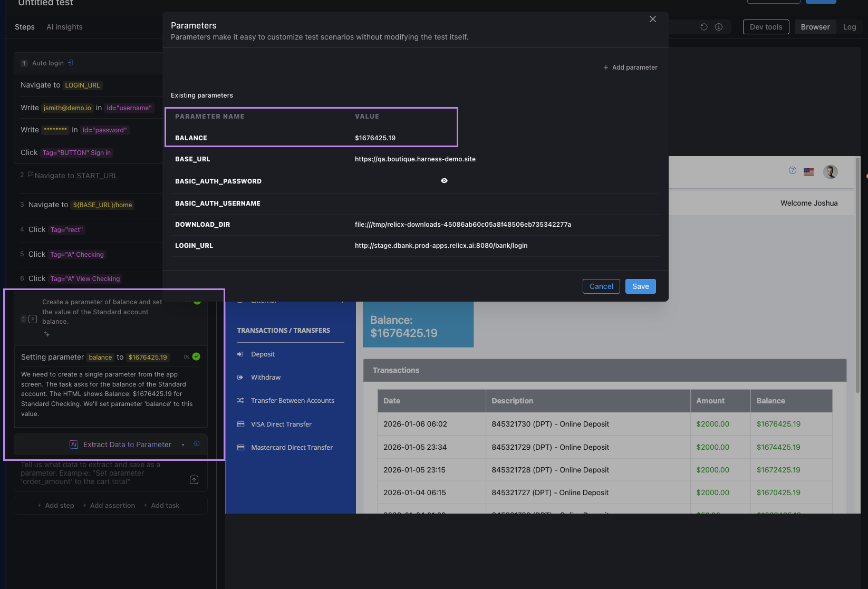The width and height of the screenshot is (868, 589).
Task: Click the info icon beside Extract Data to Parameter
Action: 197,444
